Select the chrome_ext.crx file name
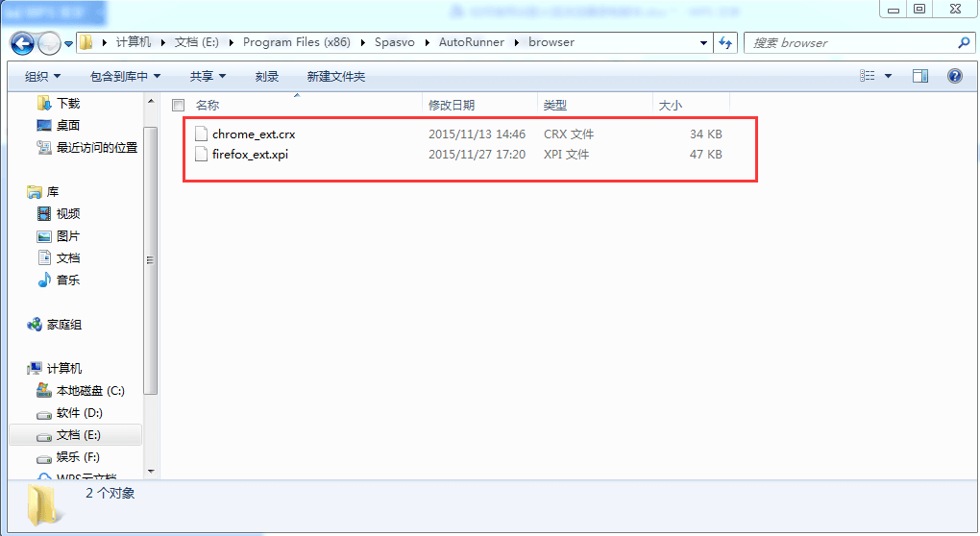980x536 pixels. coord(254,134)
